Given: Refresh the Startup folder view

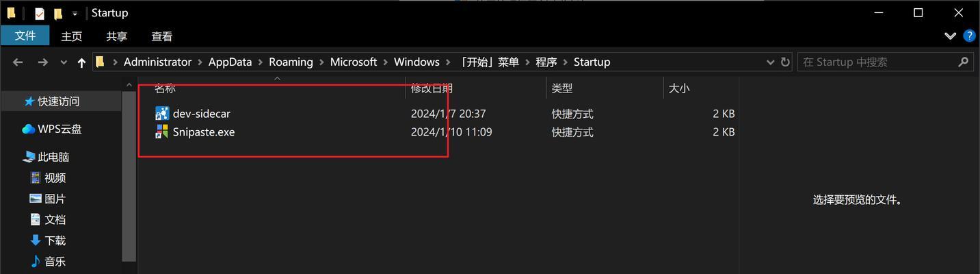Looking at the screenshot, I should point(784,62).
